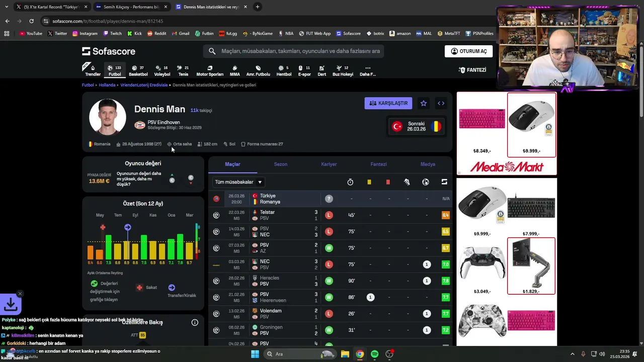Viewport: 644px width, 362px height.
Task: Open VriendenLoterij Eredivisie breadcrumb link
Action: coord(144,85)
